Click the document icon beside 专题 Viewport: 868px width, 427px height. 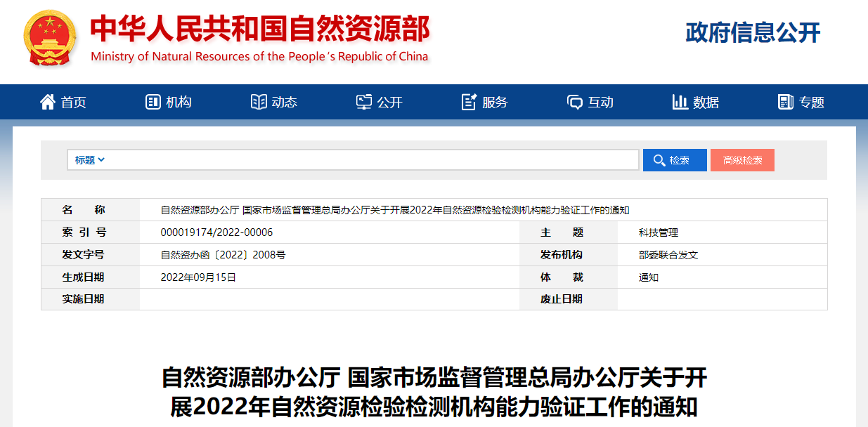(786, 102)
